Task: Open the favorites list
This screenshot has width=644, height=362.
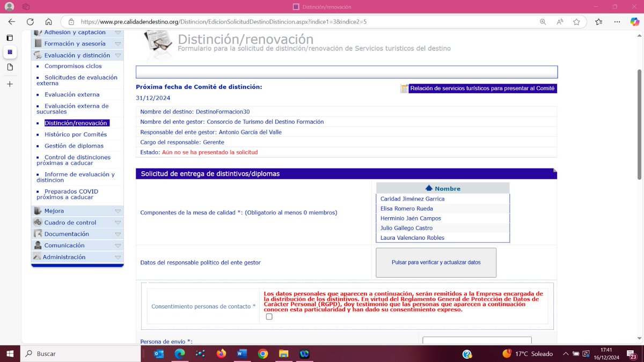Action: pos(600,22)
